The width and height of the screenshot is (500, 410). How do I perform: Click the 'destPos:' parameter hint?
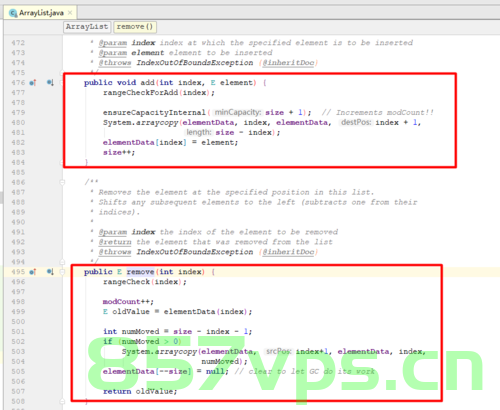click(x=356, y=122)
